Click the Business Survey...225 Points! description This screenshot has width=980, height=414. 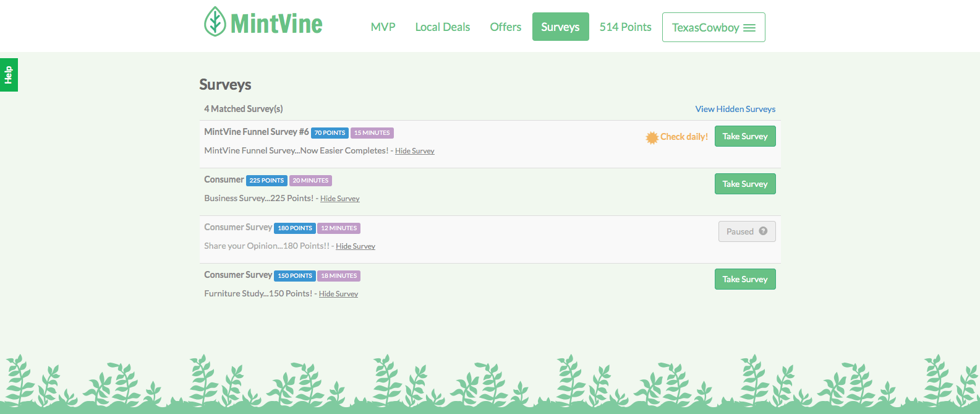pyautogui.click(x=259, y=198)
